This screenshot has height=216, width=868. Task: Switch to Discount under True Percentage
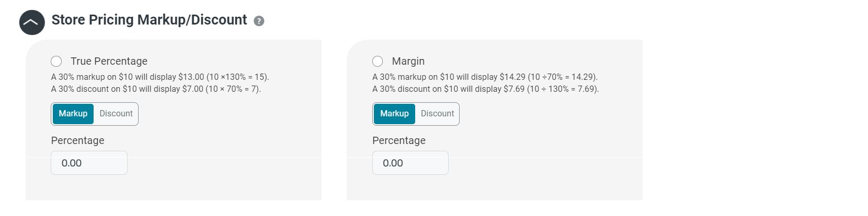[116, 114]
